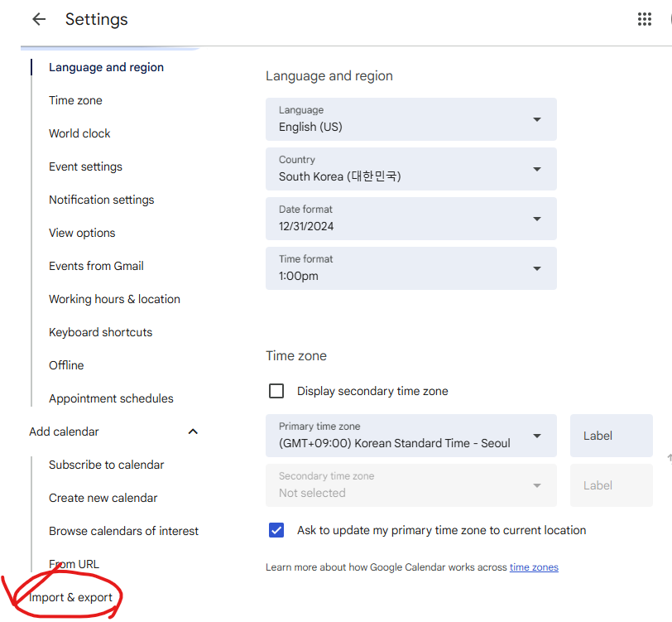The width and height of the screenshot is (672, 622).
Task: Click Create new calendar
Action: click(x=103, y=498)
